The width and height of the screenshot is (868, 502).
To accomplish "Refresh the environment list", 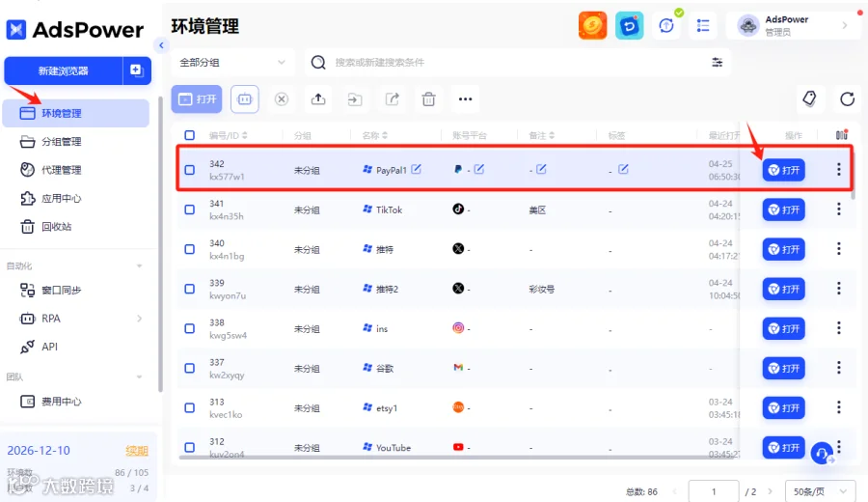I will tap(847, 99).
